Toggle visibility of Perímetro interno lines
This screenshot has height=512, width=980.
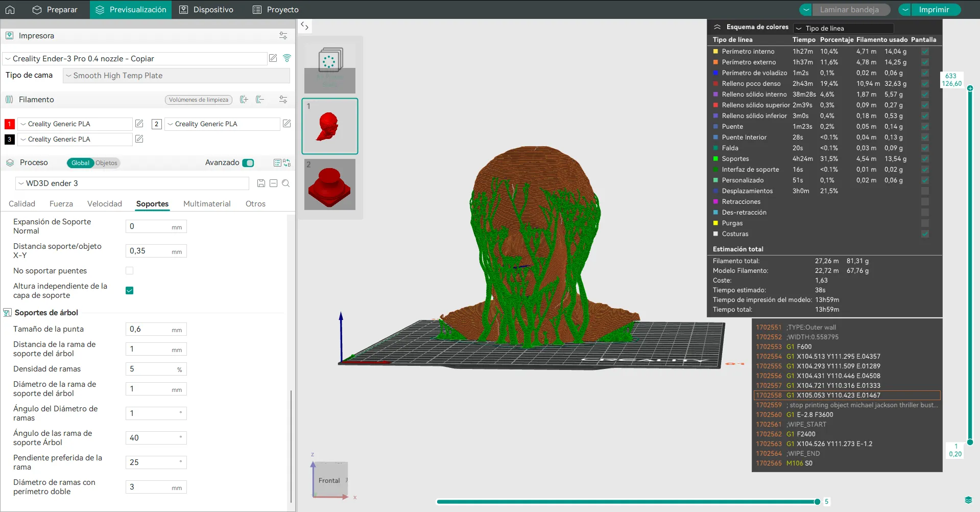click(x=925, y=52)
